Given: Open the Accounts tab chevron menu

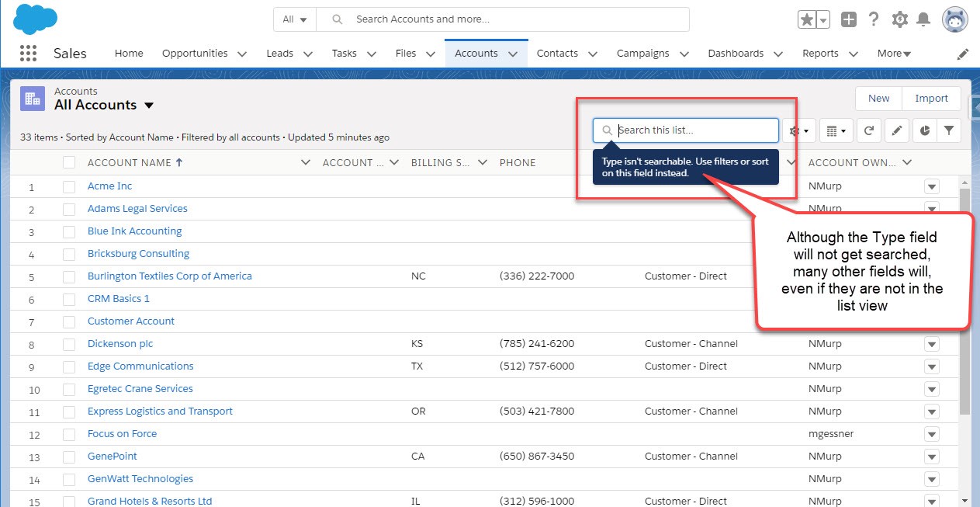Looking at the screenshot, I should 513,54.
